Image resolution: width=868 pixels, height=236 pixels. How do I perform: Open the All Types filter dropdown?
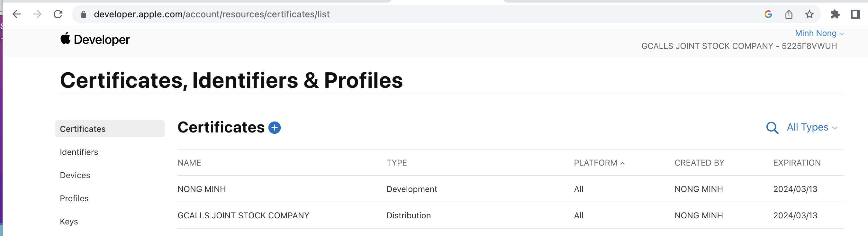(812, 127)
